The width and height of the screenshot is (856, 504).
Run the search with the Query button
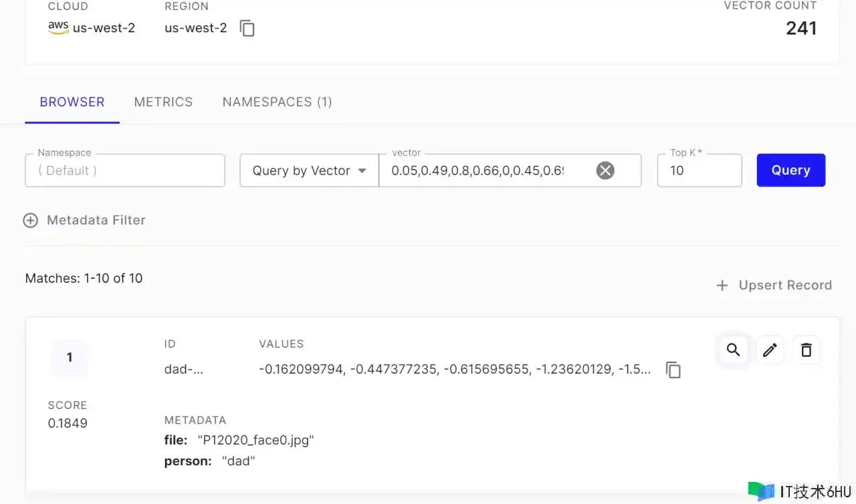pyautogui.click(x=790, y=170)
